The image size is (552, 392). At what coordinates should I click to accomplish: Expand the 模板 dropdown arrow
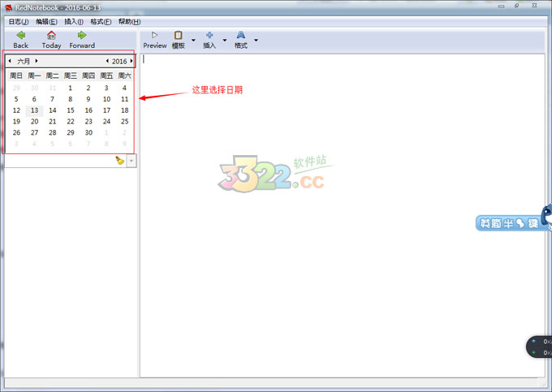pyautogui.click(x=193, y=40)
